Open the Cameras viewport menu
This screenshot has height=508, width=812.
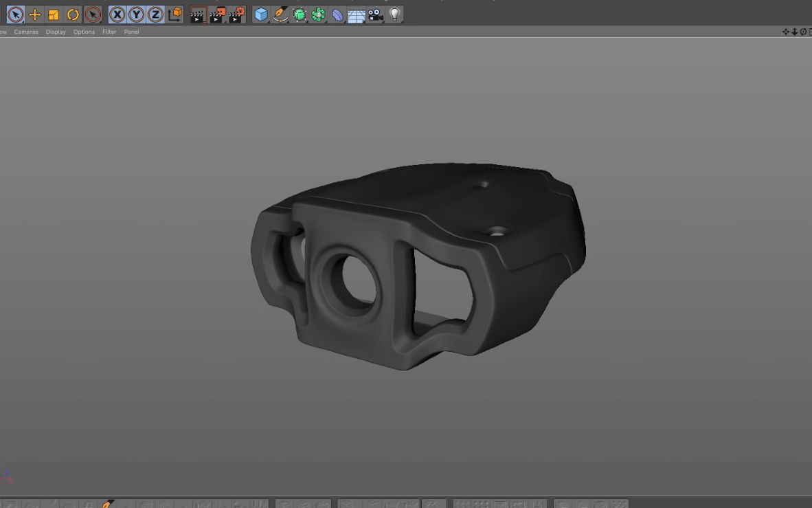[25, 32]
